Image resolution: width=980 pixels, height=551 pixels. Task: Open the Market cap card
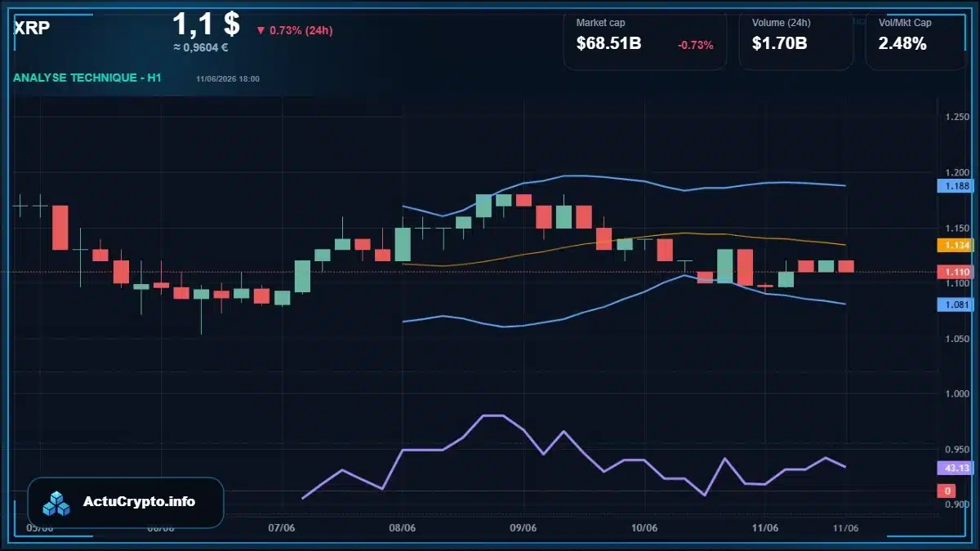click(645, 39)
